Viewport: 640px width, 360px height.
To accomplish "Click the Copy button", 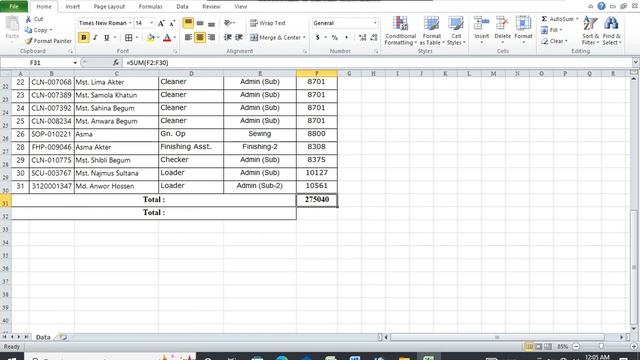I will 38,30.
